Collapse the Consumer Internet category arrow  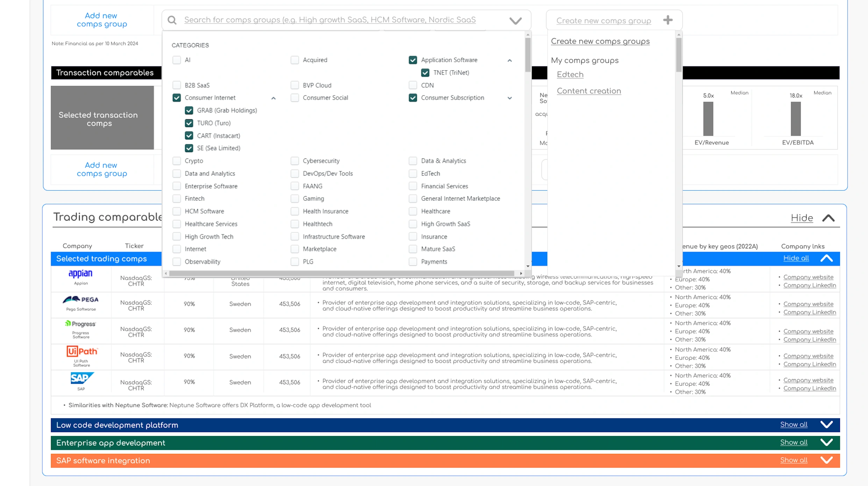[x=273, y=98]
